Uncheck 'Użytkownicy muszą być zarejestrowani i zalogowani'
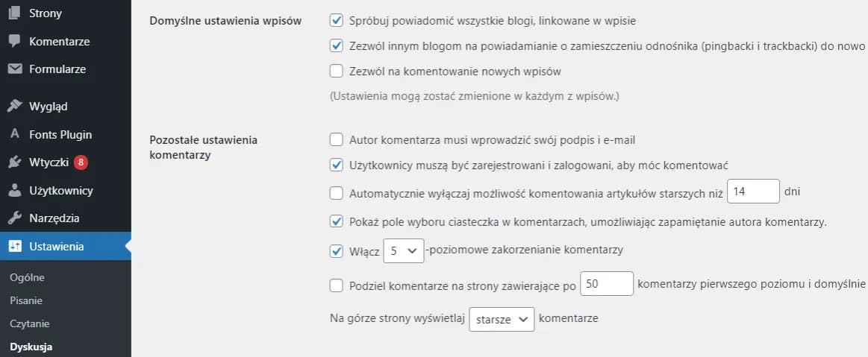The height and width of the screenshot is (357, 868). coord(336,165)
